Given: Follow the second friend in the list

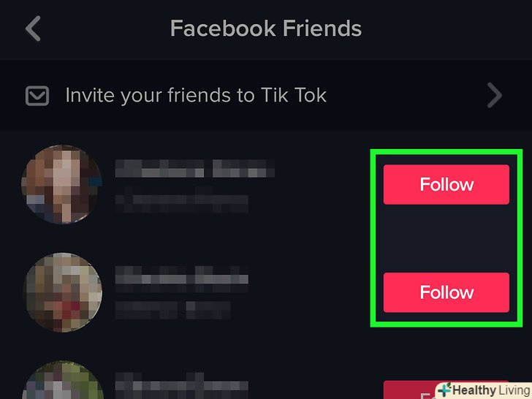Looking at the screenshot, I should tap(446, 292).
